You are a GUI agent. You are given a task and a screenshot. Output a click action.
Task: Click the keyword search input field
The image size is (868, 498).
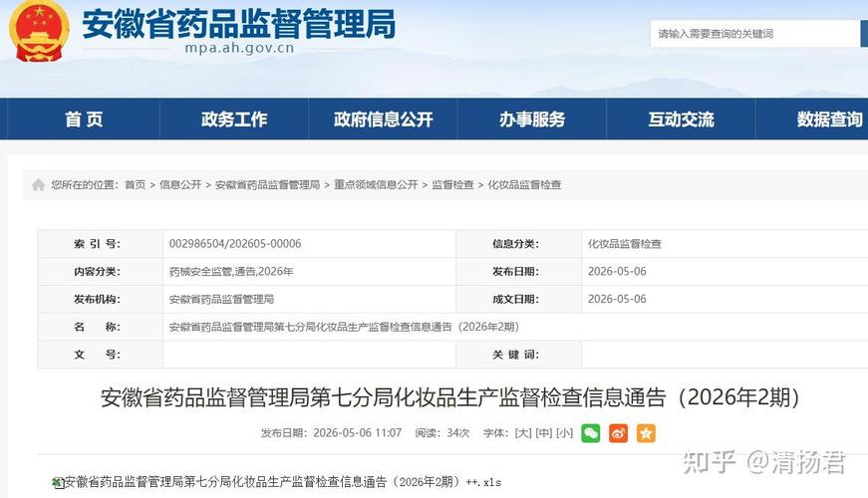tap(755, 34)
